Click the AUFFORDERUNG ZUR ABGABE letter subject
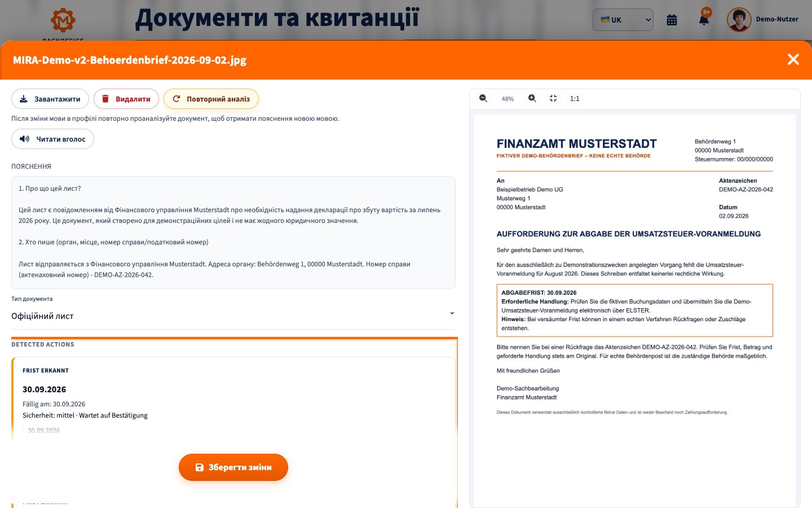This screenshot has width=812, height=508. [629, 234]
